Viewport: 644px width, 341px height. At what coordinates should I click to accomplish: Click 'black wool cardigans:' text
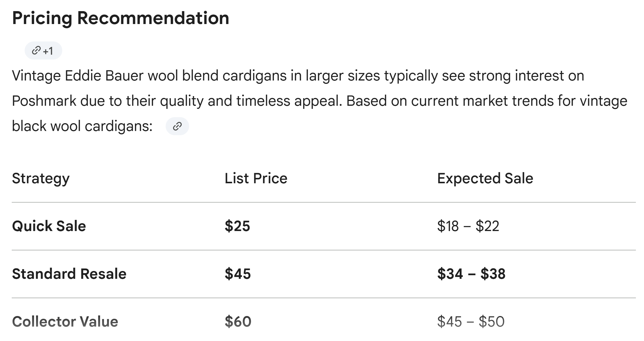(x=82, y=126)
